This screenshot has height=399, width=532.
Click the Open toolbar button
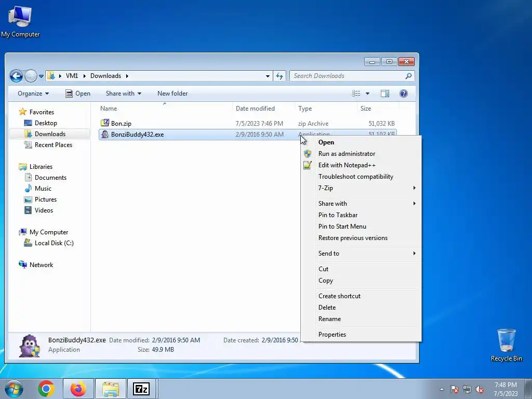click(x=78, y=94)
